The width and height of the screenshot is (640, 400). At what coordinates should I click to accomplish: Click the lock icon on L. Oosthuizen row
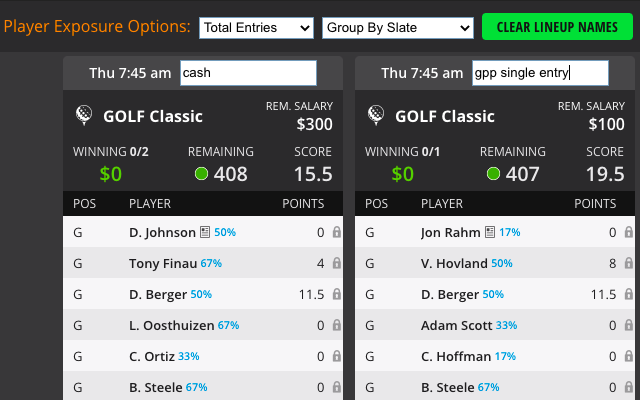pos(336,325)
